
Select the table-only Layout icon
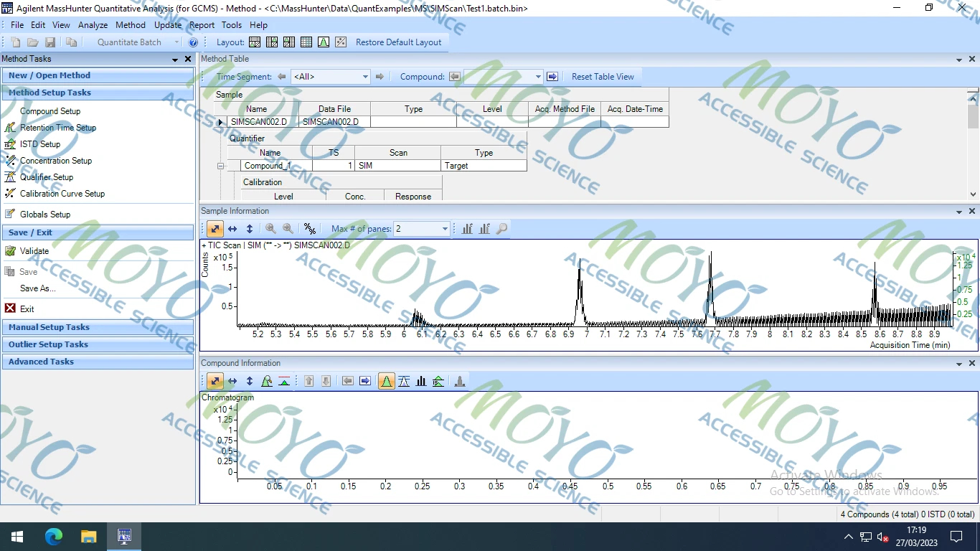tap(306, 42)
